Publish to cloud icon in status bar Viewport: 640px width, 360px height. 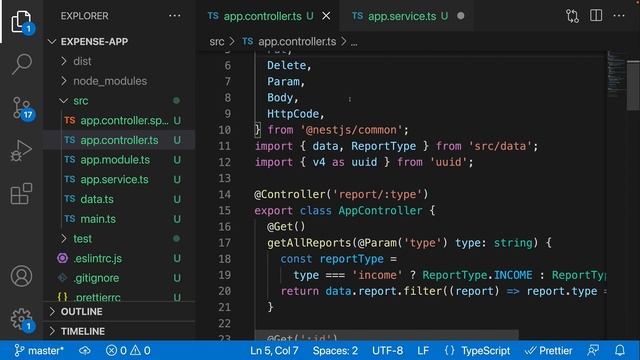pyautogui.click(x=85, y=351)
